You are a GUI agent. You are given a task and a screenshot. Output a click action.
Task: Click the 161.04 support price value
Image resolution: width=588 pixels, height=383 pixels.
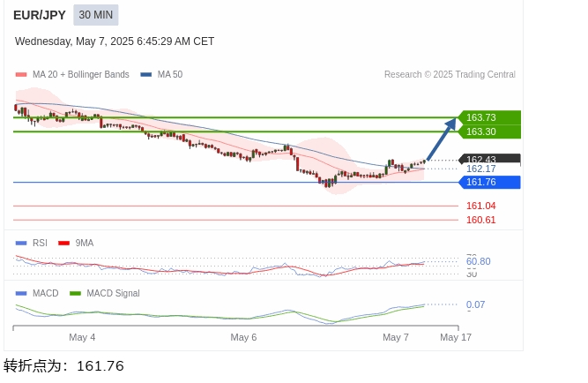(480, 206)
